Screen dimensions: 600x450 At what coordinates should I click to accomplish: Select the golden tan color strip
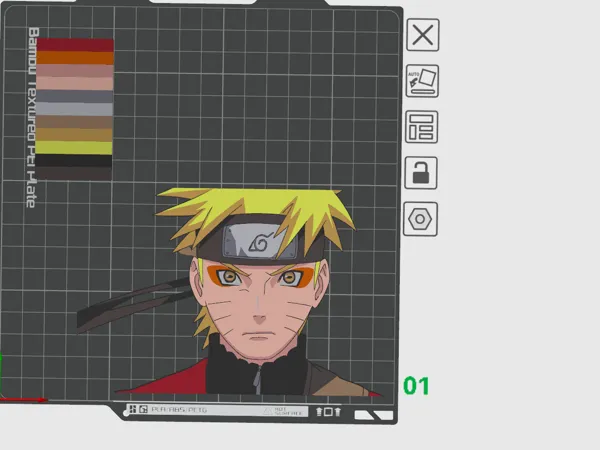pos(74,135)
